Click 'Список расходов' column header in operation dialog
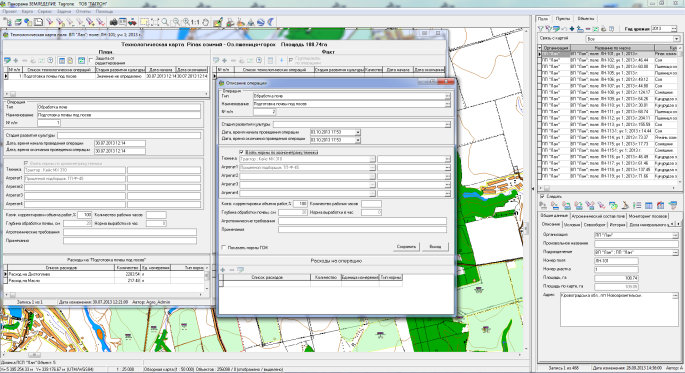 [266, 277]
